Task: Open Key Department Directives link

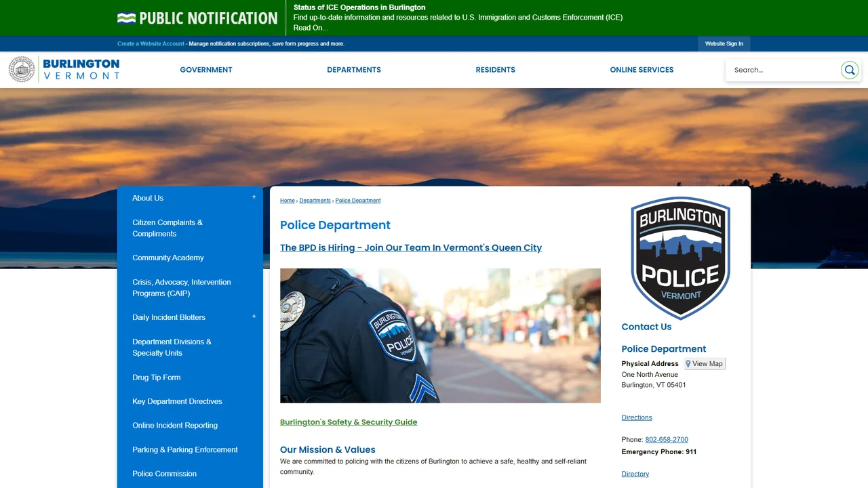Action: 177,401
